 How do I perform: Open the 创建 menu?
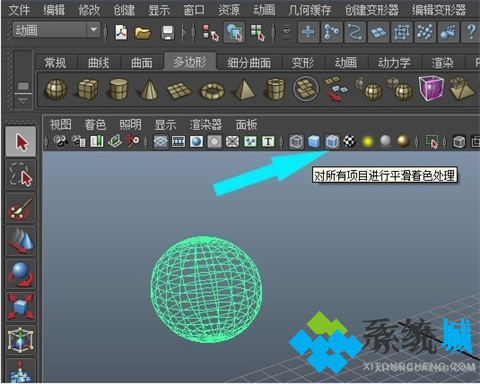[x=124, y=10]
